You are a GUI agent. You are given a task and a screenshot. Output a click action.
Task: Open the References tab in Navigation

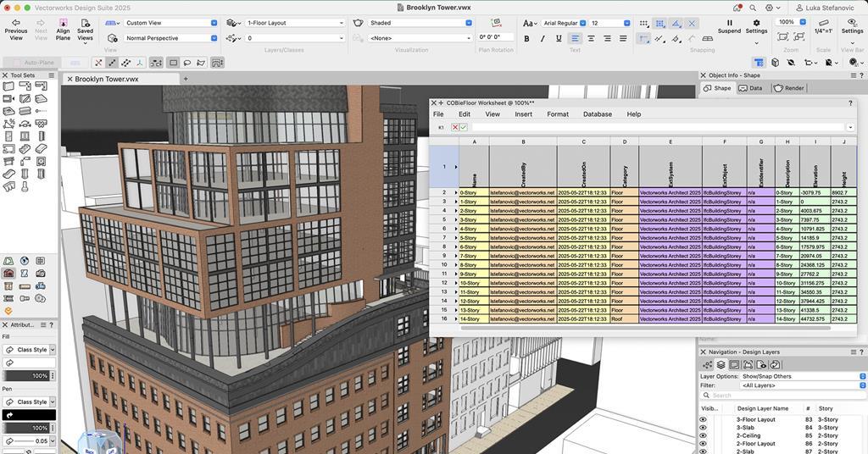[775, 365]
